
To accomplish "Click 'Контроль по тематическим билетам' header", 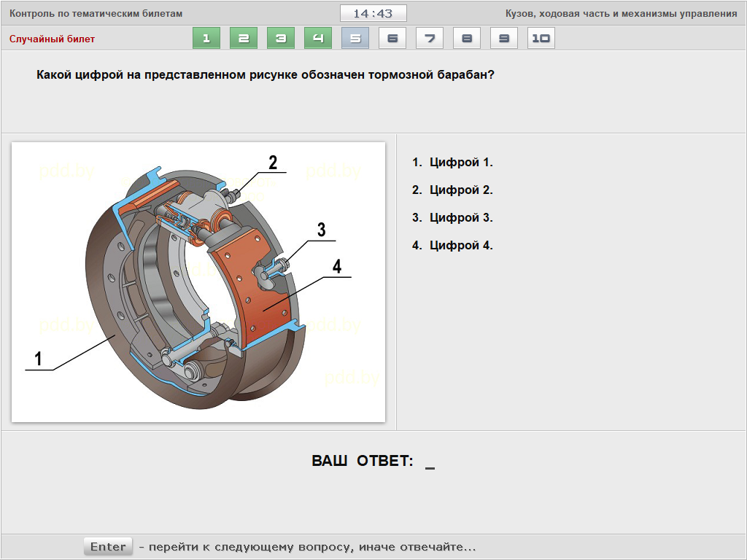I will point(96,14).
